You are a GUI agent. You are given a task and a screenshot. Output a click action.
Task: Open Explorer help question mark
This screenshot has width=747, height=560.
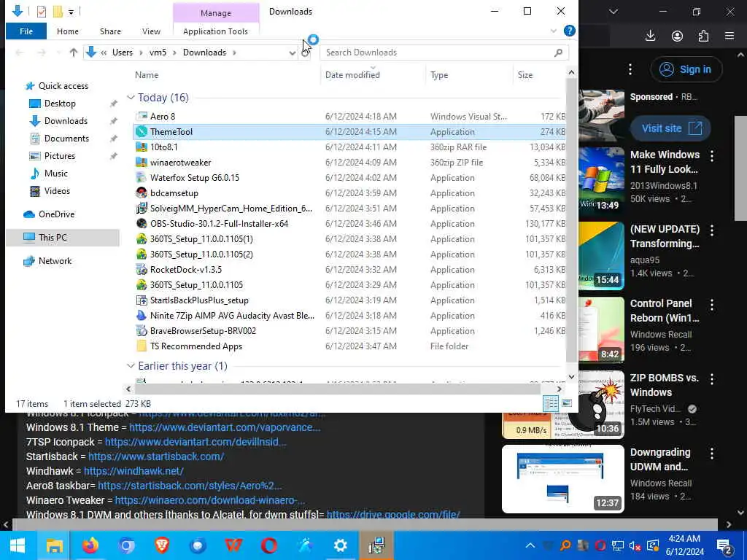569,31
